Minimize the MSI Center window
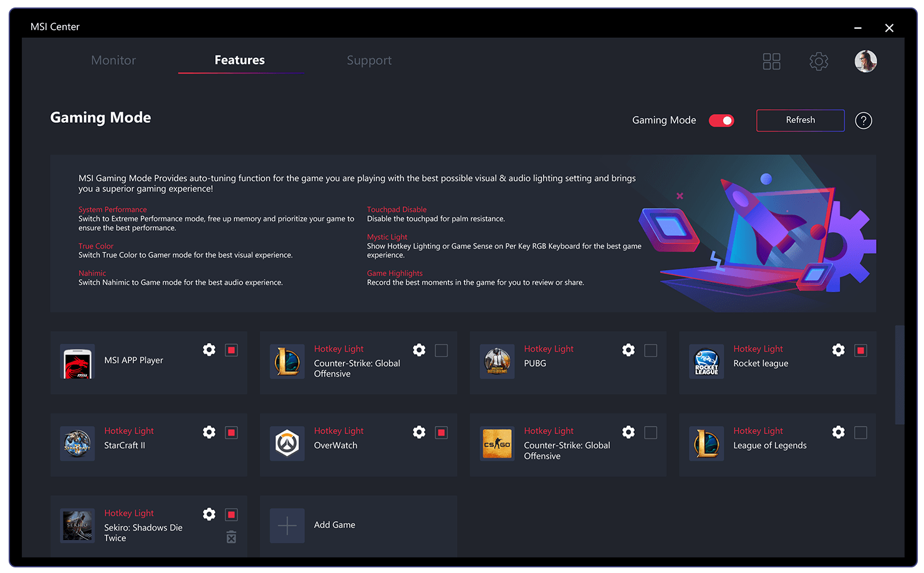The height and width of the screenshot is (573, 924). click(858, 28)
